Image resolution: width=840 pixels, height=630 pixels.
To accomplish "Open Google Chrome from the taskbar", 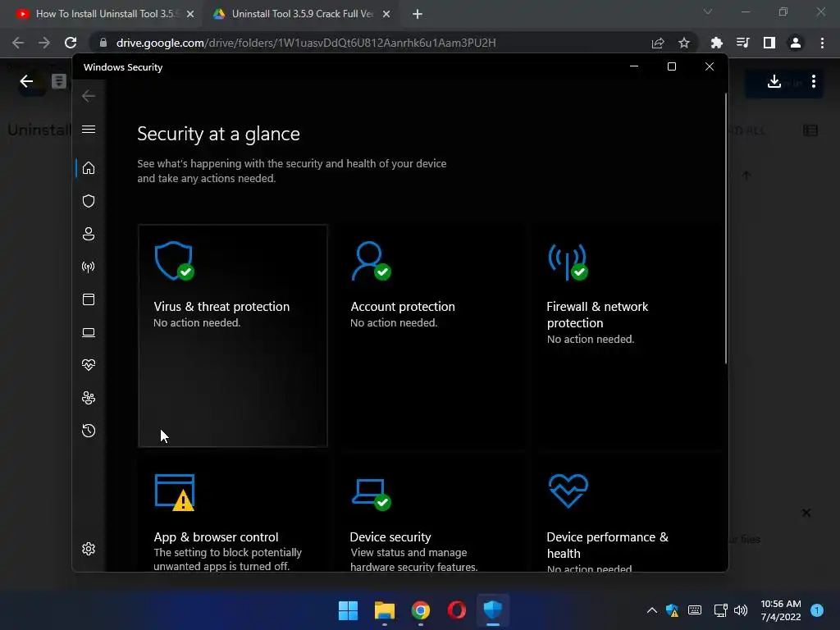I will coord(421,610).
